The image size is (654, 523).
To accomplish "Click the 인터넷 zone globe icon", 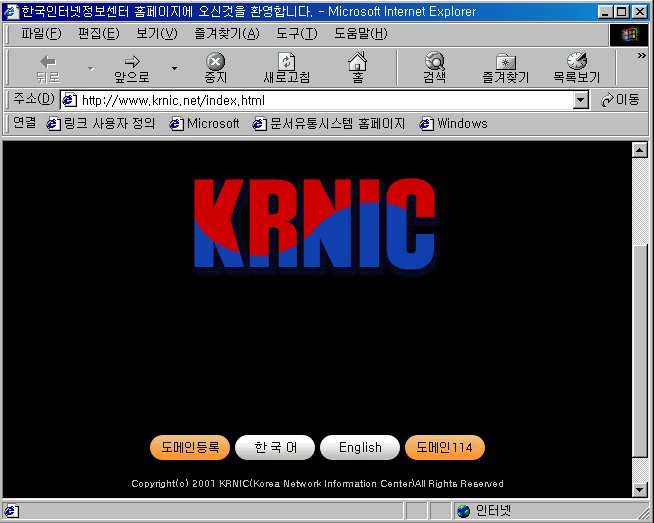I will pos(463,511).
